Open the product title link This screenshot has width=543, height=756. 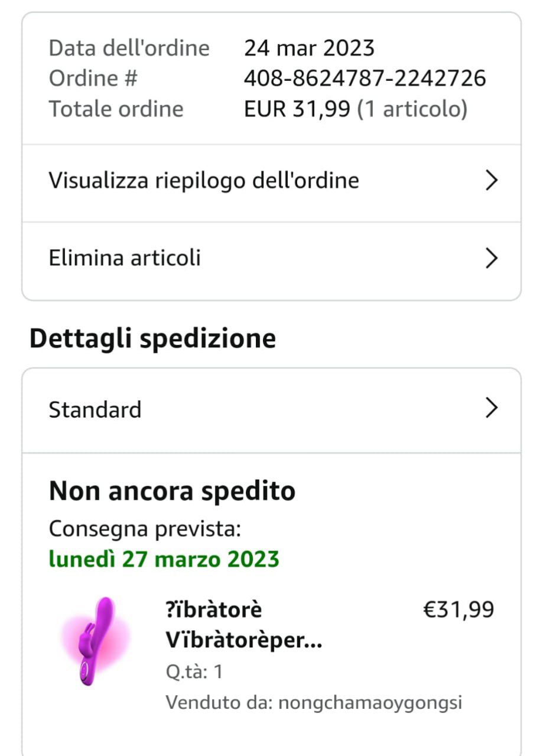[x=243, y=625]
